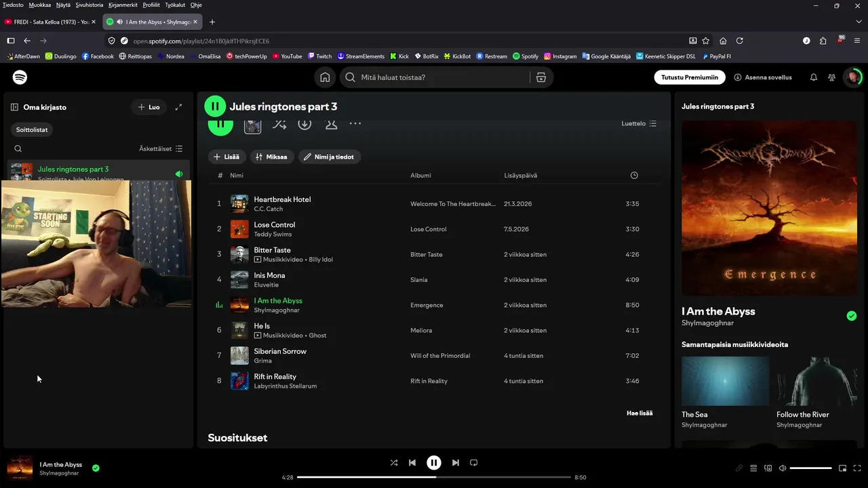This screenshot has width=868, height=488.
Task: Invite collaborators to the playlist
Action: (331, 124)
